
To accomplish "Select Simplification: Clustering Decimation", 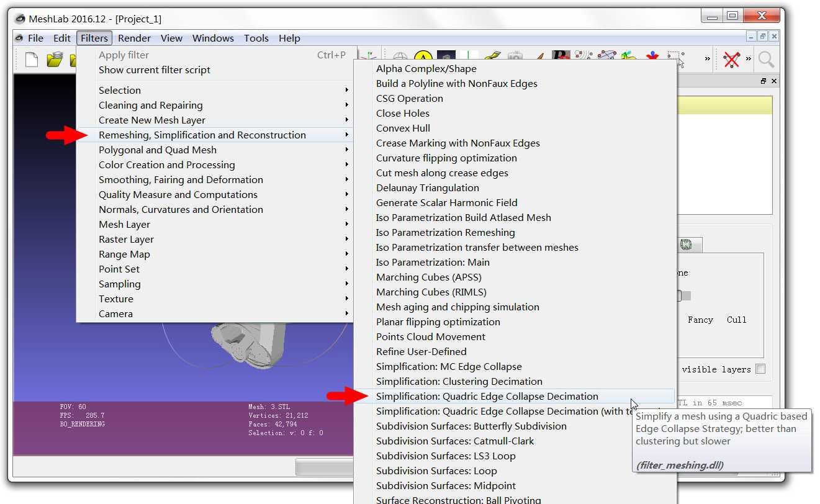I will [515, 381].
